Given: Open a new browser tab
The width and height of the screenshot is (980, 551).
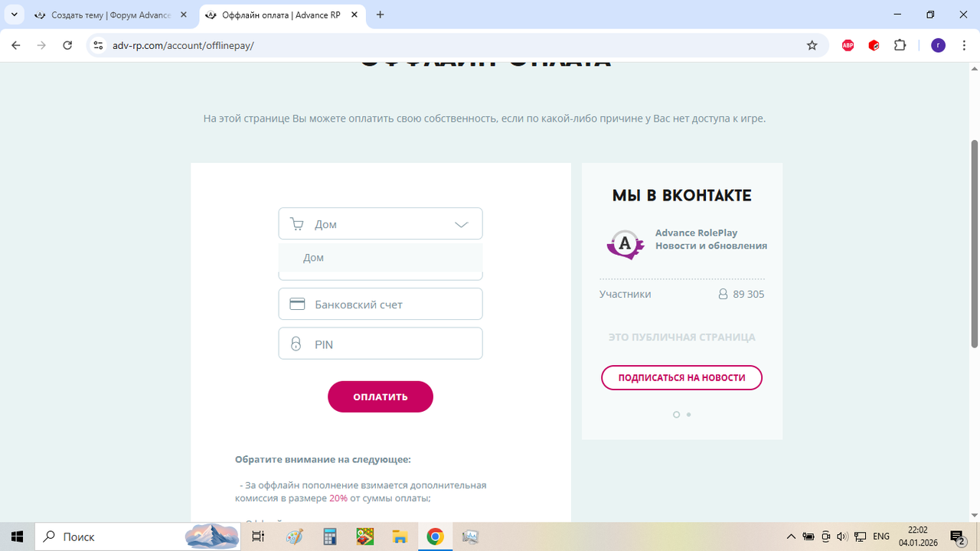Looking at the screenshot, I should click(x=381, y=15).
